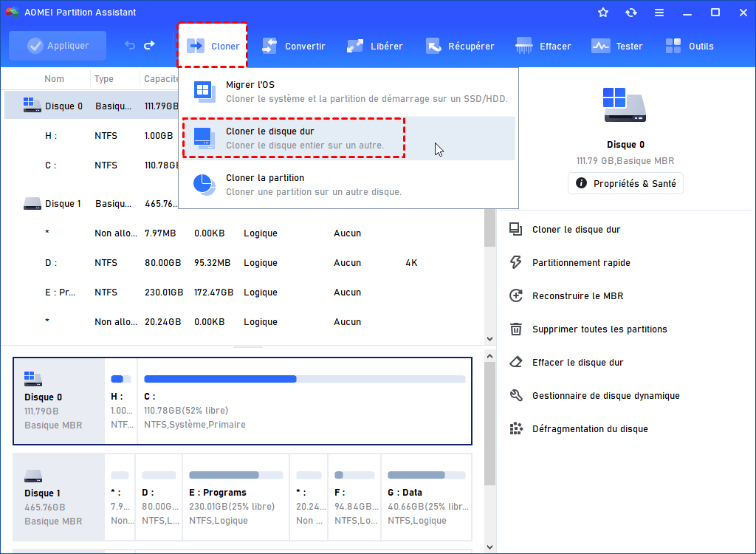The height and width of the screenshot is (554, 756).
Task: Click the Cloner la partition pie icon
Action: tap(205, 185)
